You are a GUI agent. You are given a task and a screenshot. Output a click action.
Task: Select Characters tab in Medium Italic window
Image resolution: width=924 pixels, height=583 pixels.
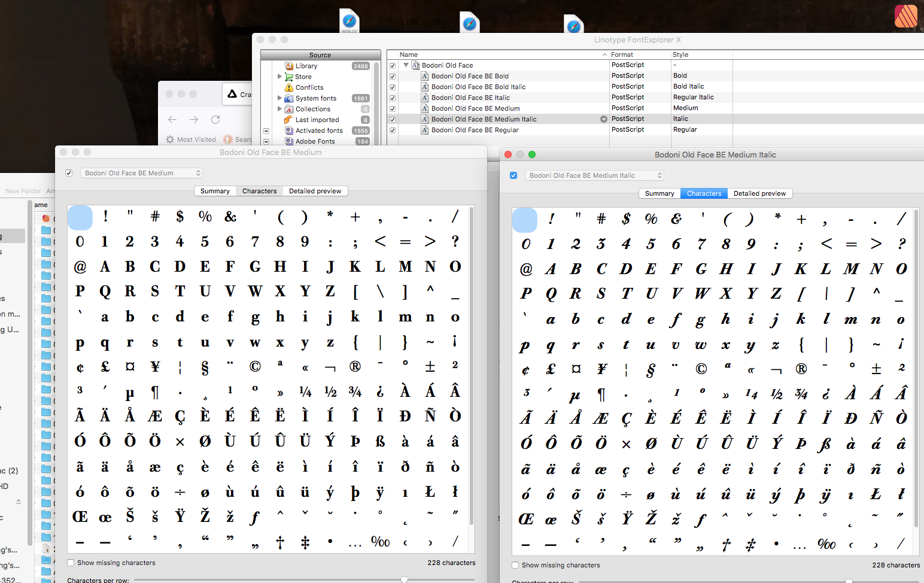pos(704,193)
